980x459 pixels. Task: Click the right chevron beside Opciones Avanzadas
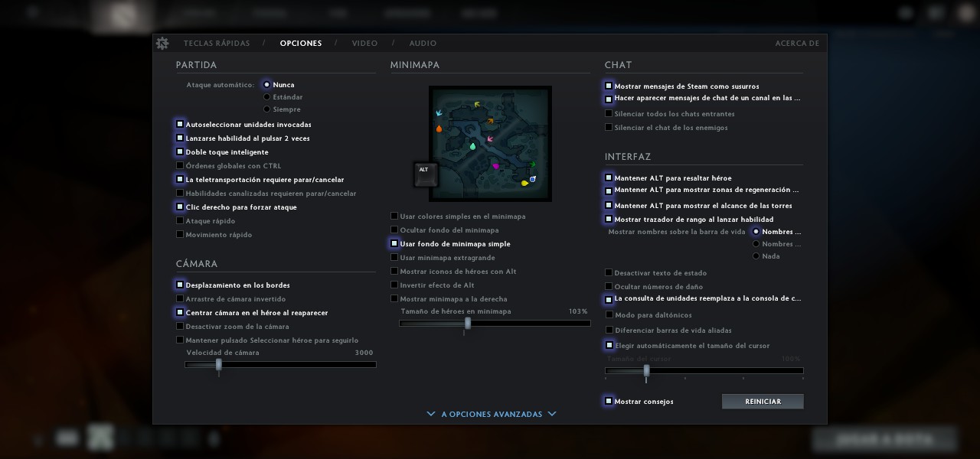(552, 414)
